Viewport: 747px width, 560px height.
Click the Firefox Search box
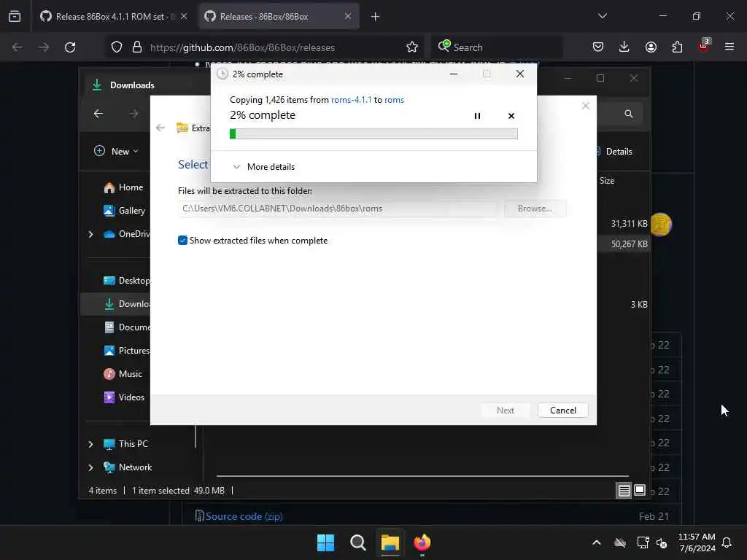click(498, 47)
